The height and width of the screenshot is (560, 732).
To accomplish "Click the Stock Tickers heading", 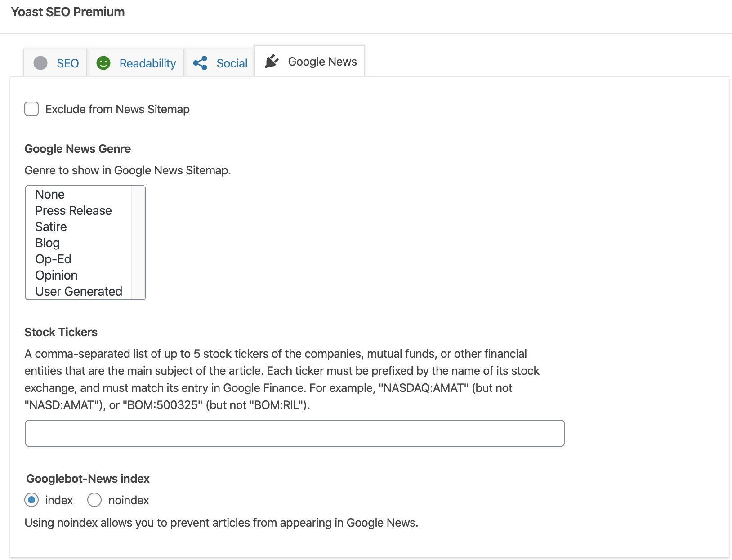I will click(x=61, y=332).
